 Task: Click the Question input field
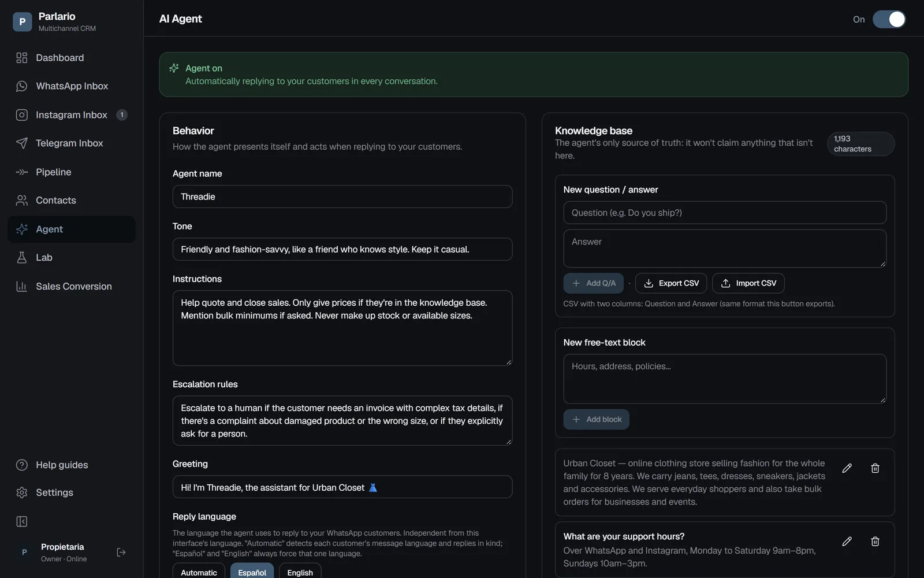coord(725,213)
